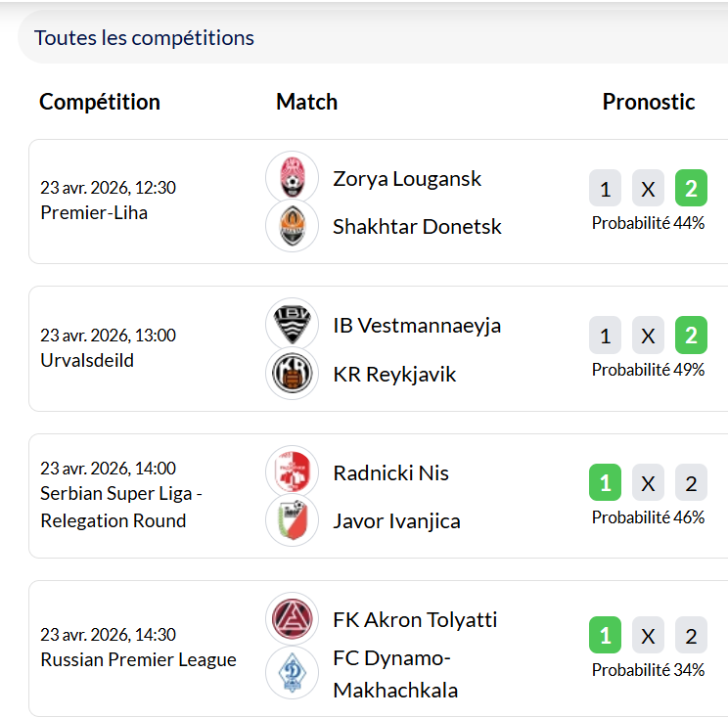The width and height of the screenshot is (728, 718).
Task: Open the Russian Premier League competition label
Action: [138, 659]
